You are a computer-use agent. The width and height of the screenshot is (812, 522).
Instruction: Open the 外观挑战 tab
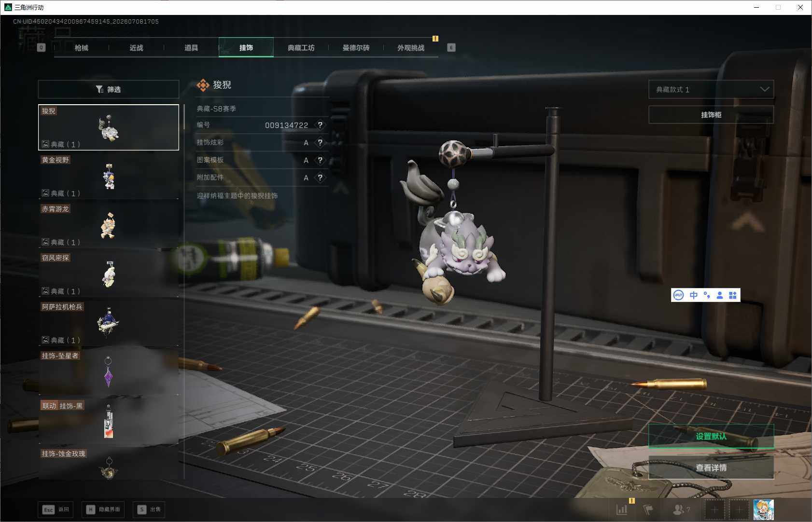click(x=411, y=48)
